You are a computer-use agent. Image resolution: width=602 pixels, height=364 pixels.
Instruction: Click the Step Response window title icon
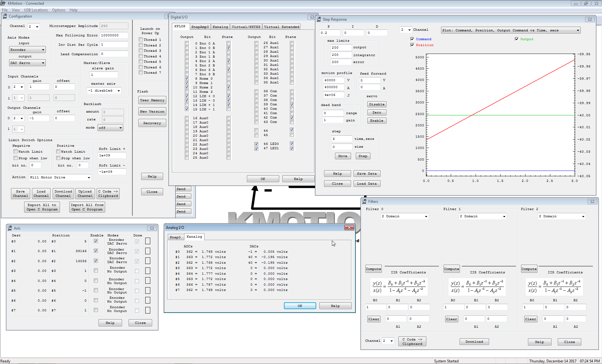coord(319,19)
